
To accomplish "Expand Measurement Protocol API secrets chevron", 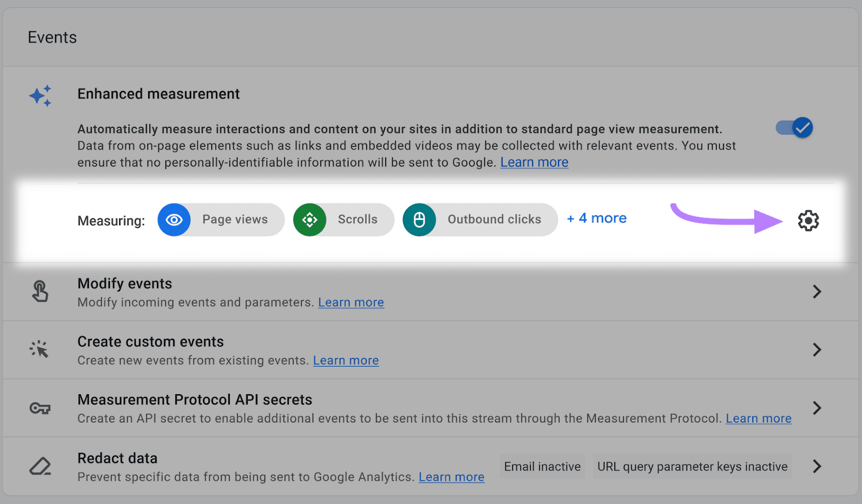I will [817, 408].
